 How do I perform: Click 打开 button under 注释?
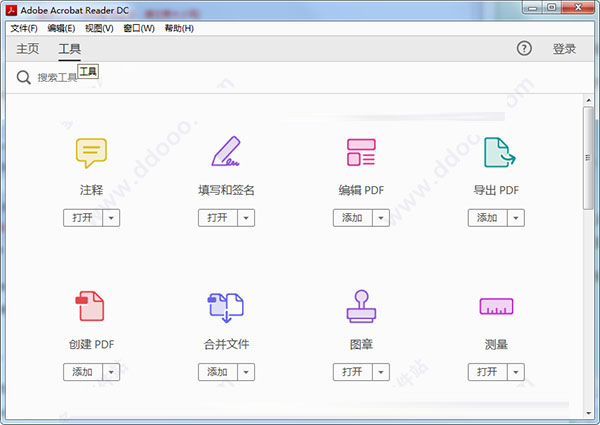83,218
